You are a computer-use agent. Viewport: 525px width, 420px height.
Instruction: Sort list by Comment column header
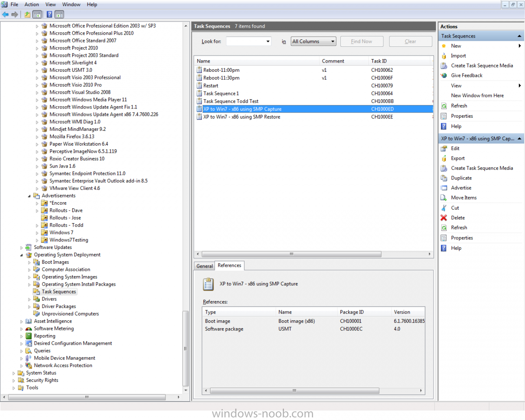[344, 61]
